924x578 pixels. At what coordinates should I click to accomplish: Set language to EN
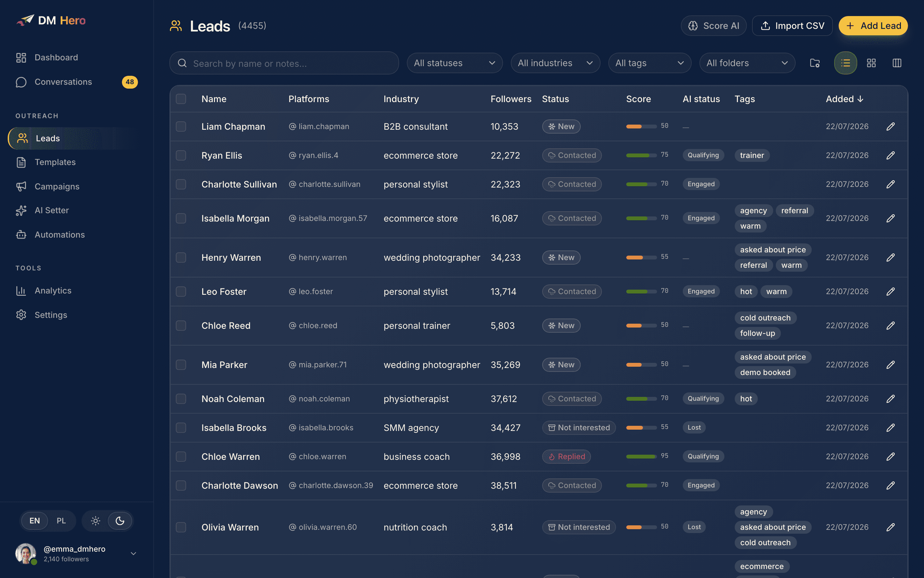(x=35, y=521)
